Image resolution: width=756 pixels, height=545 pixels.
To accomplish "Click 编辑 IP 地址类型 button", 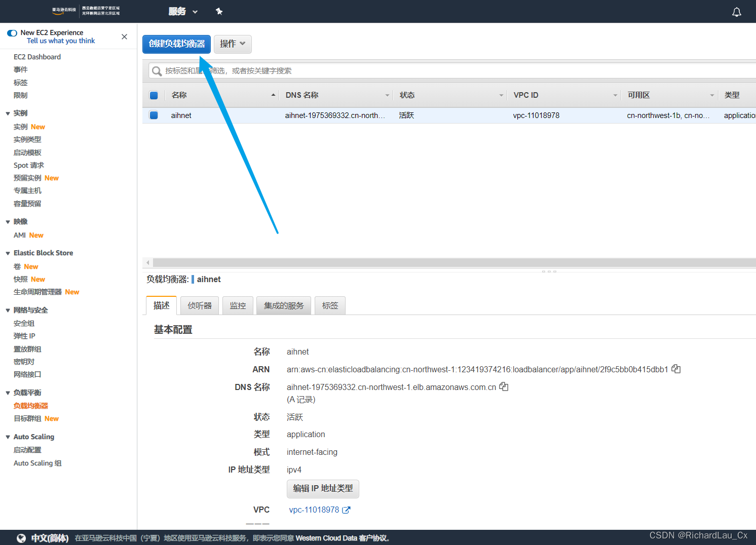I will 323,488.
